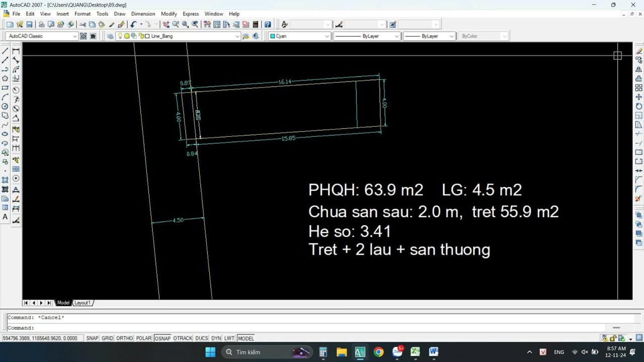Select the Line tool
This screenshot has height=362, width=644.
click(6, 50)
